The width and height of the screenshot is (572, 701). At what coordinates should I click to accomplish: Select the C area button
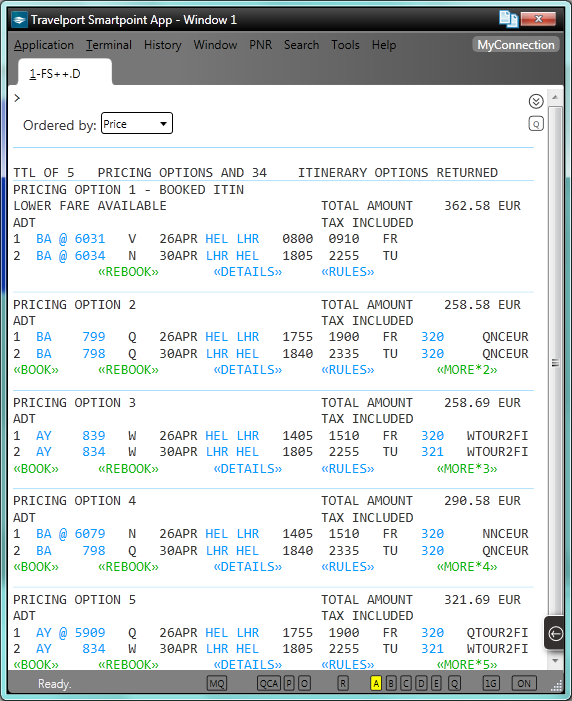(406, 684)
